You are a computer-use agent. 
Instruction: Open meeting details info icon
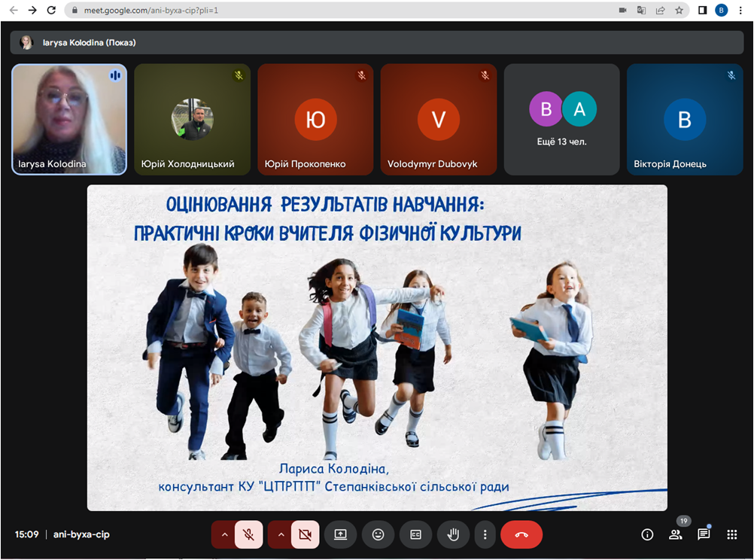(647, 534)
